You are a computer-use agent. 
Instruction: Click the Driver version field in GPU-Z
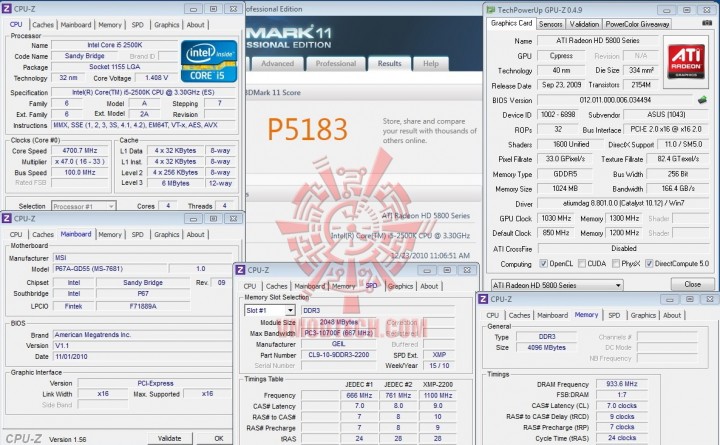623,203
